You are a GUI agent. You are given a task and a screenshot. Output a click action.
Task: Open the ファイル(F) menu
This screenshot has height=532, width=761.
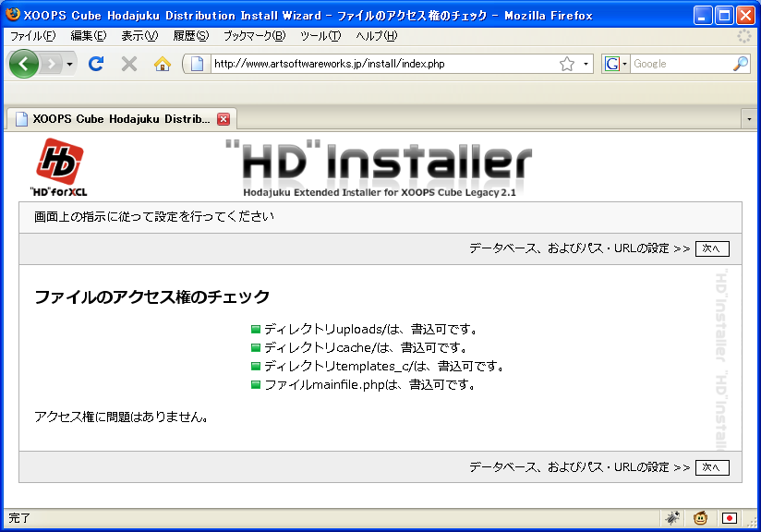pos(32,36)
